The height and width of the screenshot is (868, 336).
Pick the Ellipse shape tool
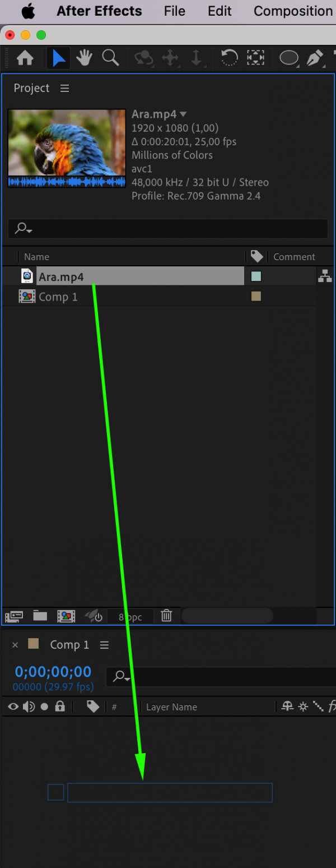289,58
